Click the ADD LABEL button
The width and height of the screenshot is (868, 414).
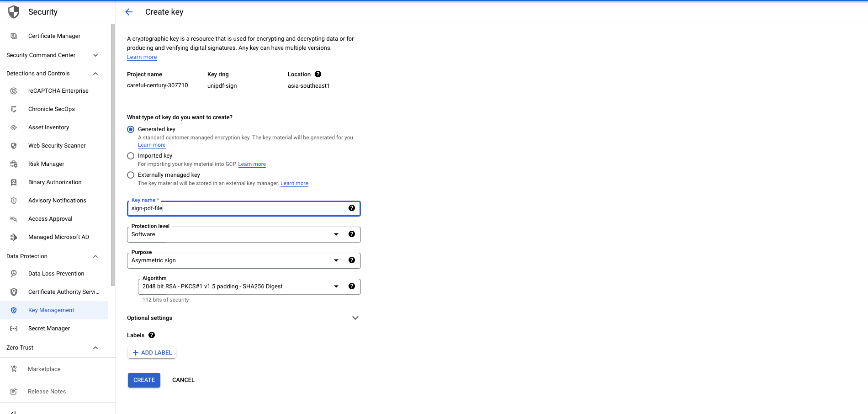point(152,352)
